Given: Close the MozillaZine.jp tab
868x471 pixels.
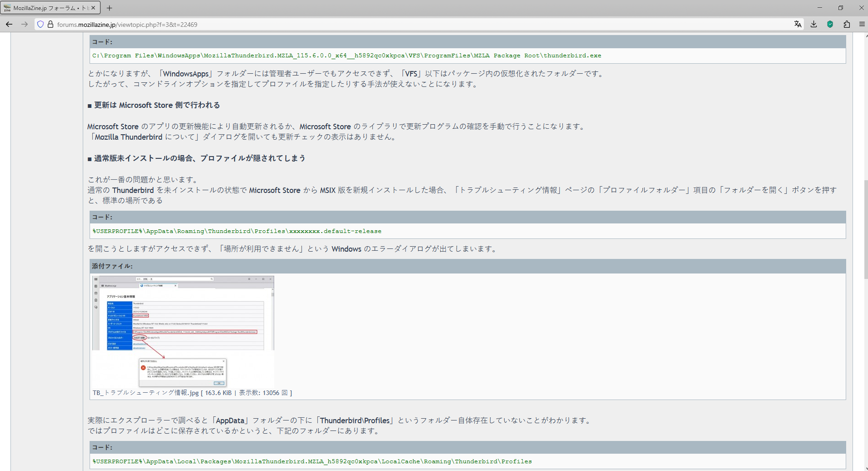Looking at the screenshot, I should 93,8.
